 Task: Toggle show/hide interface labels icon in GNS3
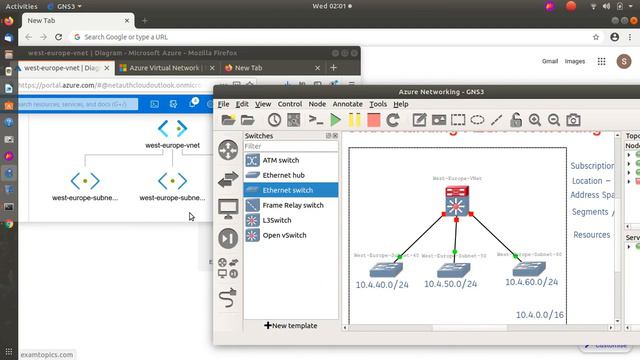[x=293, y=120]
